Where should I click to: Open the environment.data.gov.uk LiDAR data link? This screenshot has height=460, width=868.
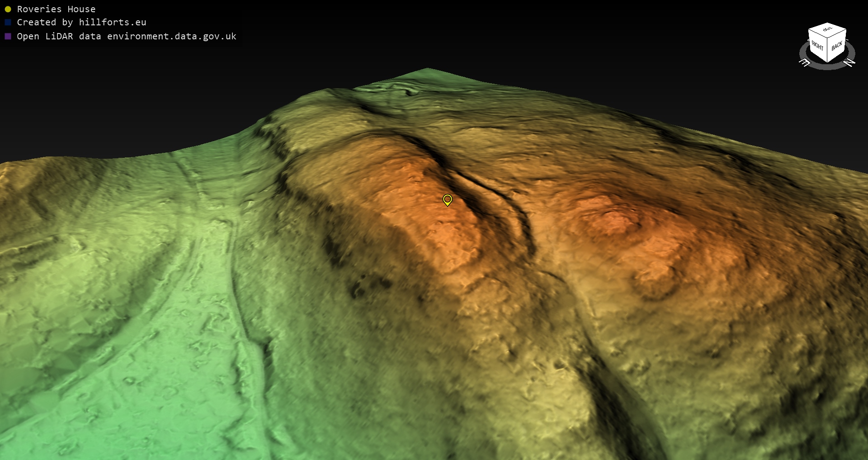[171, 36]
